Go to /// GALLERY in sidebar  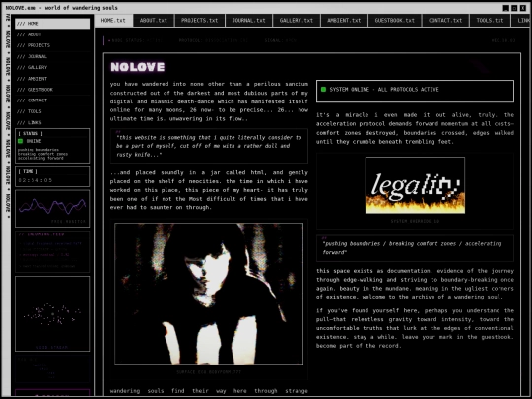(52, 68)
